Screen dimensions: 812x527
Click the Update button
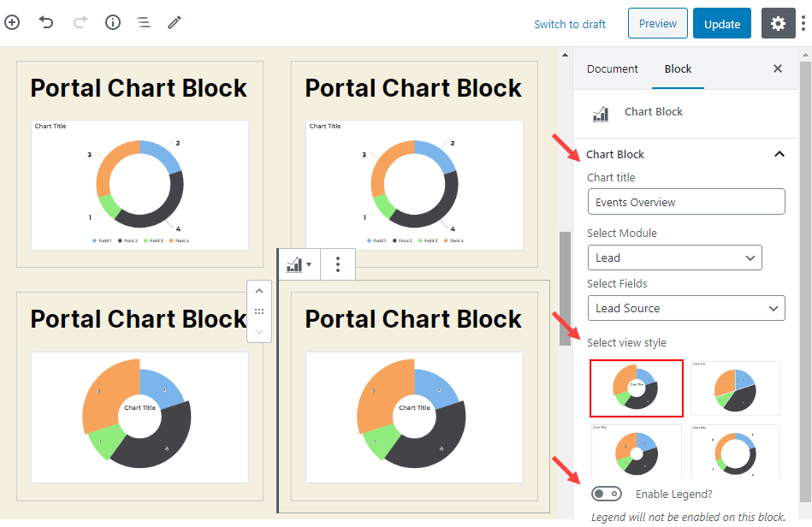[721, 24]
